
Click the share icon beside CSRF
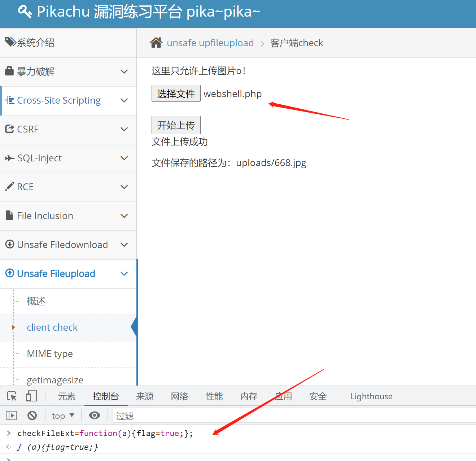9,129
